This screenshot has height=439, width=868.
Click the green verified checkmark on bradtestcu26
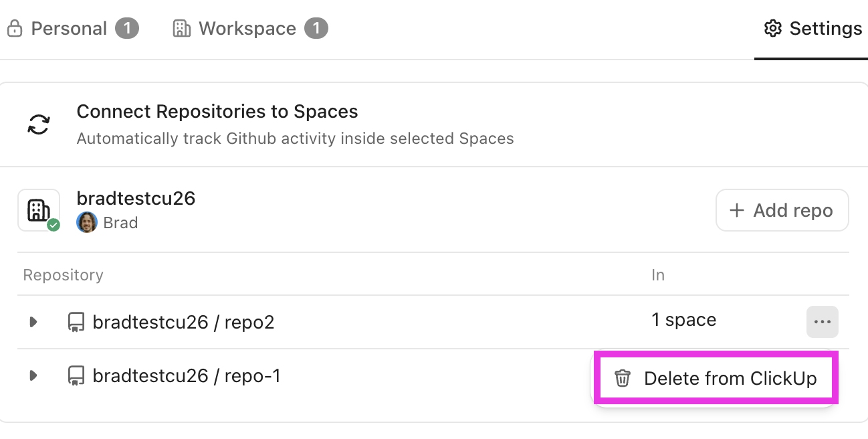[x=53, y=226]
